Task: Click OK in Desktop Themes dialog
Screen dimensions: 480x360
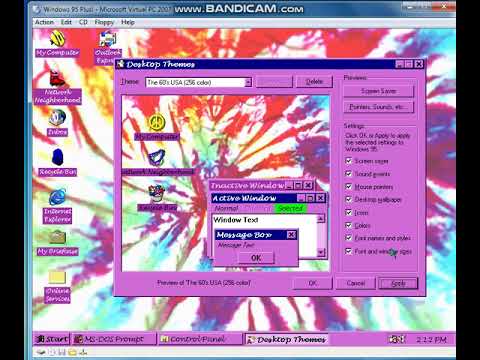Action: [x=312, y=283]
